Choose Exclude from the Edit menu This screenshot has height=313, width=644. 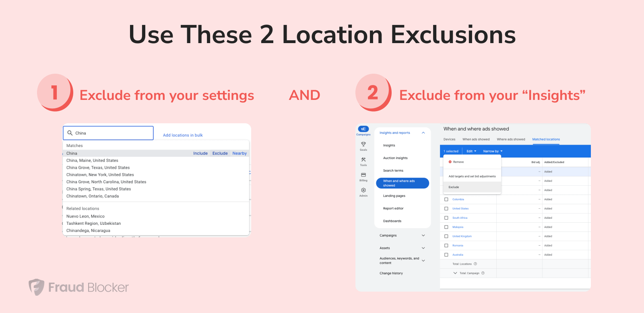tap(454, 187)
